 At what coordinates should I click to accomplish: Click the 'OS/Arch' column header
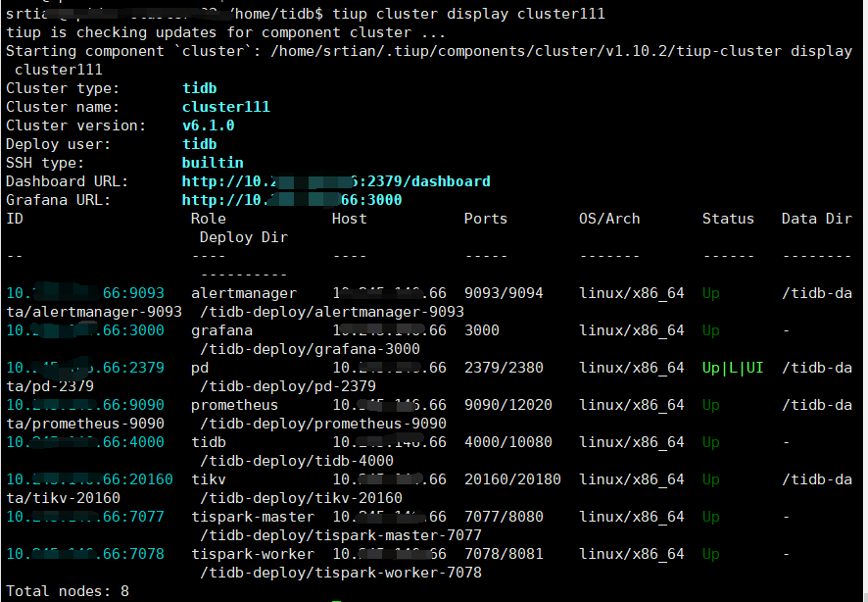(x=609, y=219)
